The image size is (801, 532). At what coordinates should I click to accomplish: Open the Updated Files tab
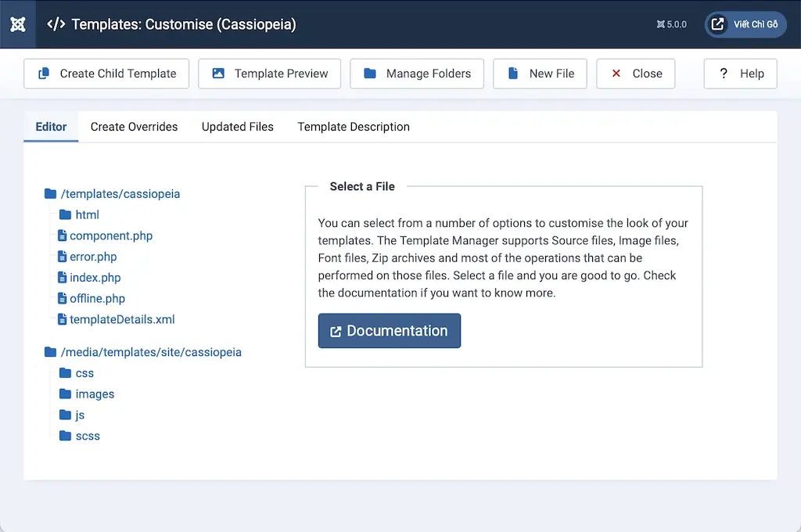(x=237, y=127)
